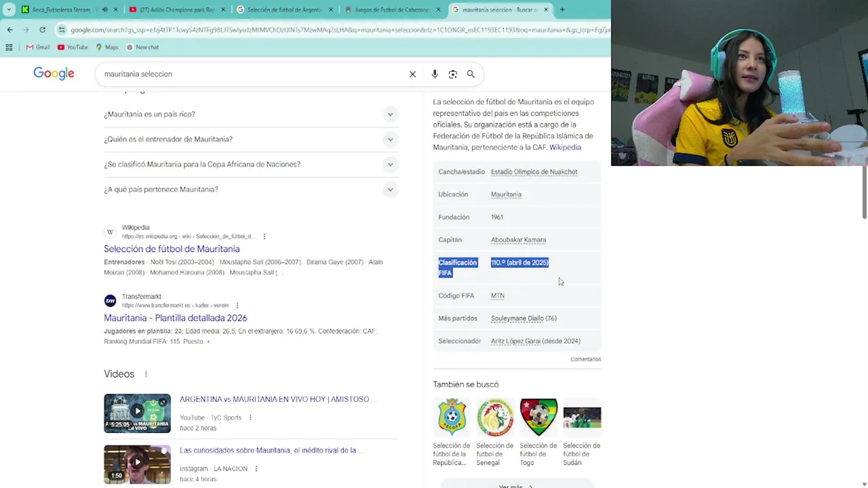The image size is (868, 488).
Task: Submit search with magnifier icon
Action: tap(471, 74)
